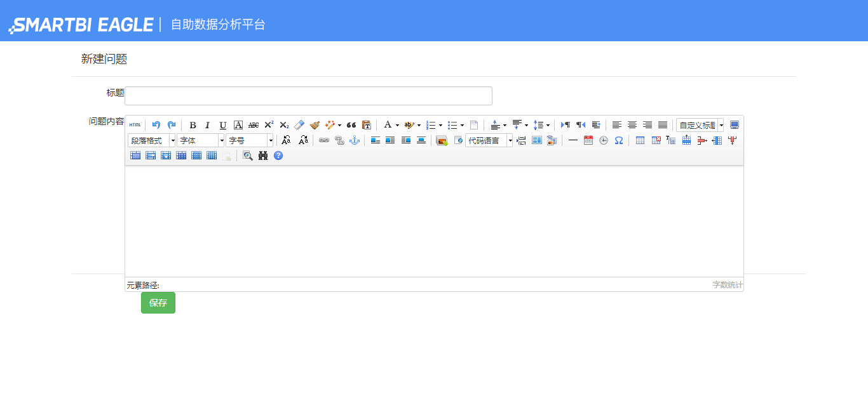
Task: Toggle italic formatting
Action: pos(207,125)
